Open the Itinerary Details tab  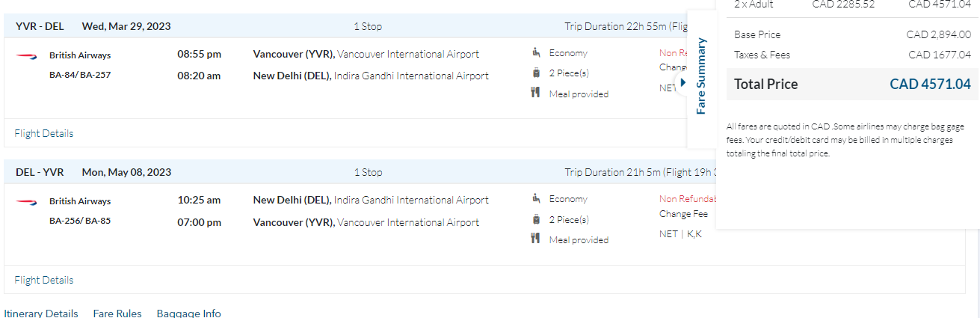(x=41, y=313)
